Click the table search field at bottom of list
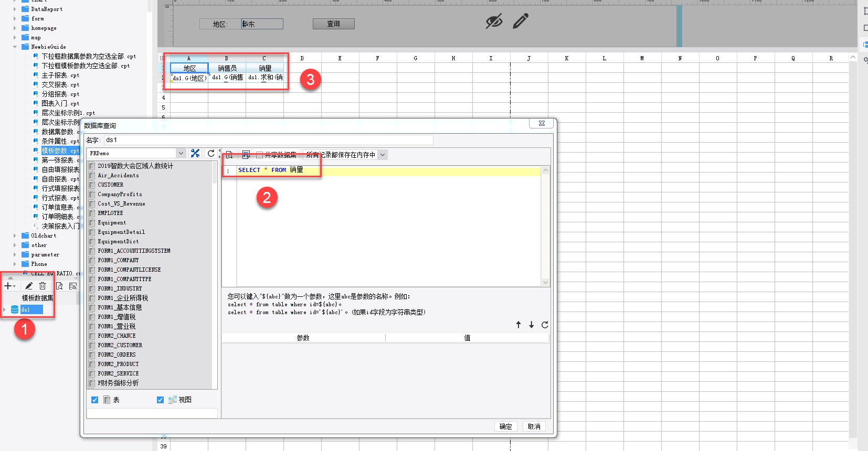The image size is (868, 451). point(152,413)
